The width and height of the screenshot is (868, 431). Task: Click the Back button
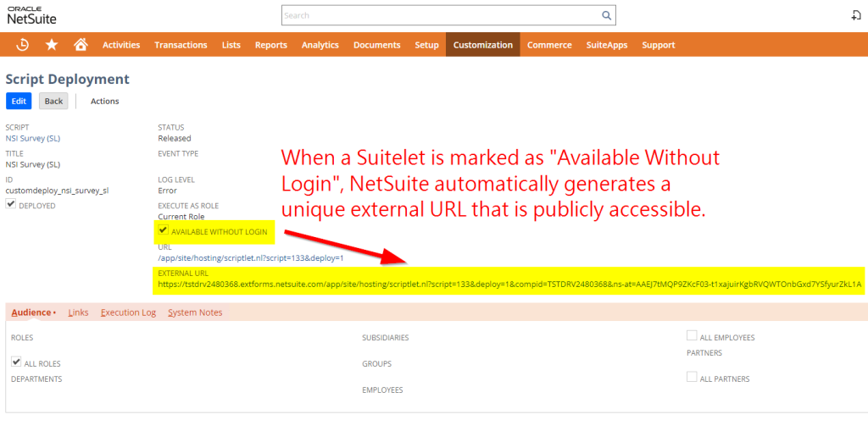53,102
